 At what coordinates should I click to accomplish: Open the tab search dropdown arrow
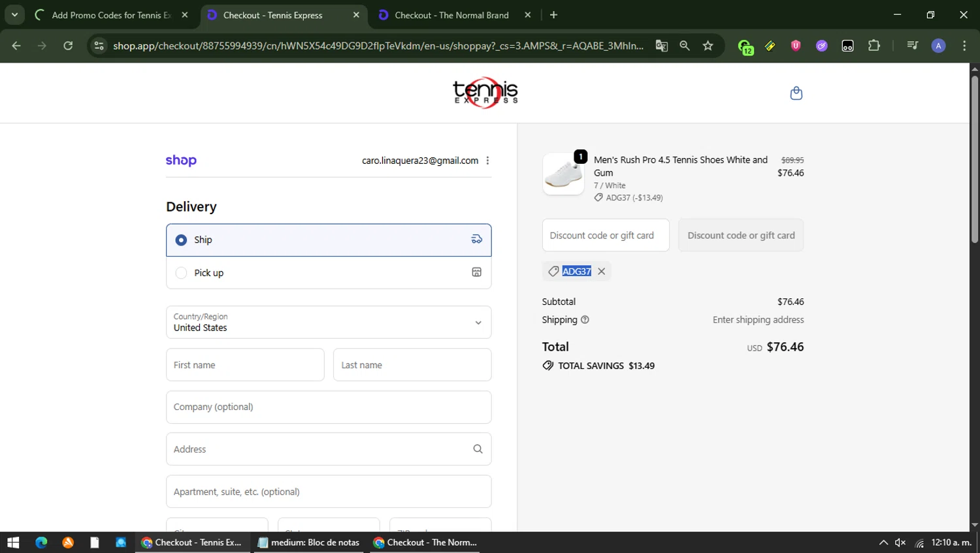point(14,15)
